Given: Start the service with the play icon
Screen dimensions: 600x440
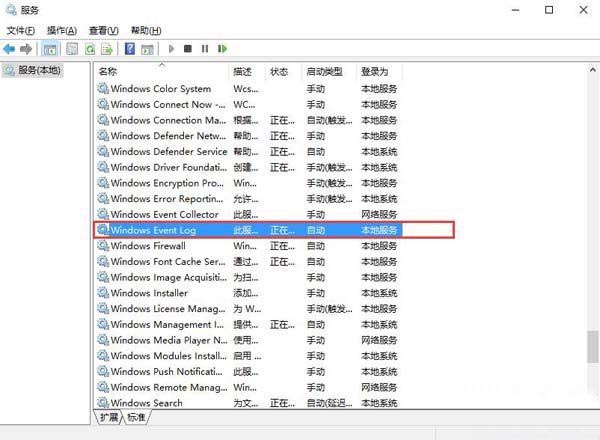Looking at the screenshot, I should [x=172, y=48].
